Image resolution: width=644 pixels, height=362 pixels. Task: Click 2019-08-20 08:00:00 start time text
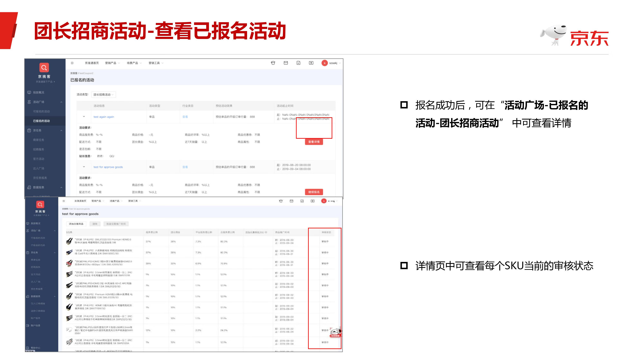point(297,165)
